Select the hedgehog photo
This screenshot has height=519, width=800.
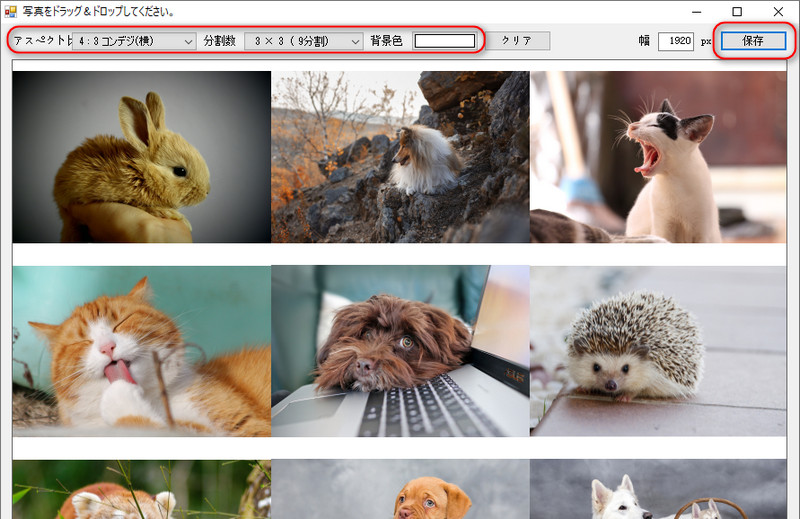(658, 351)
